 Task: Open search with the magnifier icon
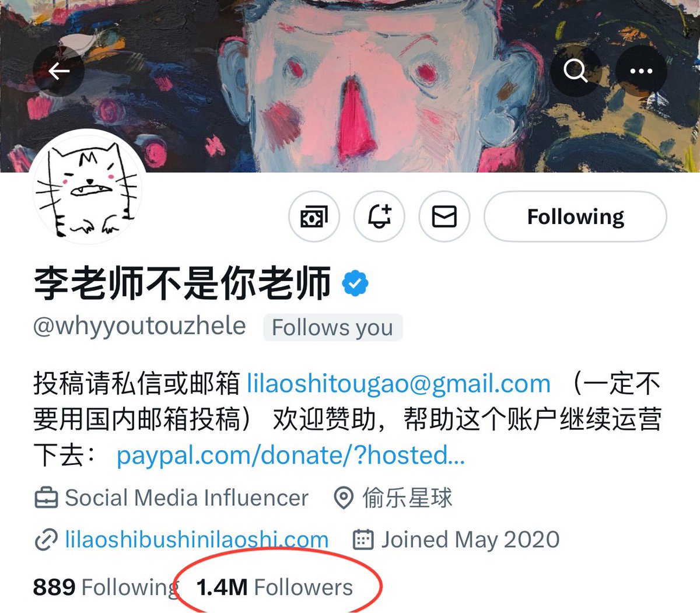pos(576,71)
